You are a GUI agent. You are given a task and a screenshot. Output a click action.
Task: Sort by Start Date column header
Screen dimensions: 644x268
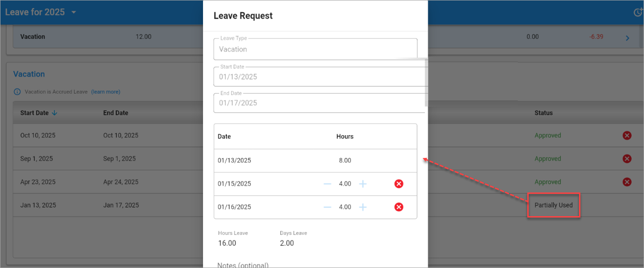pyautogui.click(x=39, y=113)
